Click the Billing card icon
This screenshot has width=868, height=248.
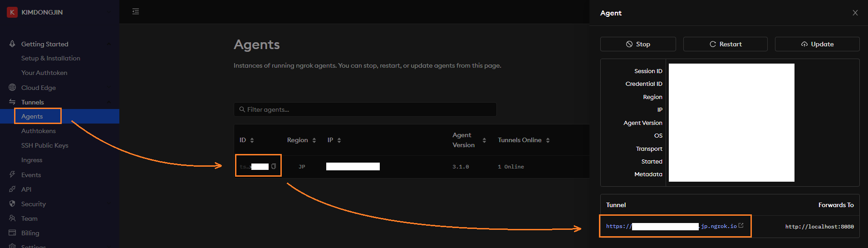[x=12, y=233]
